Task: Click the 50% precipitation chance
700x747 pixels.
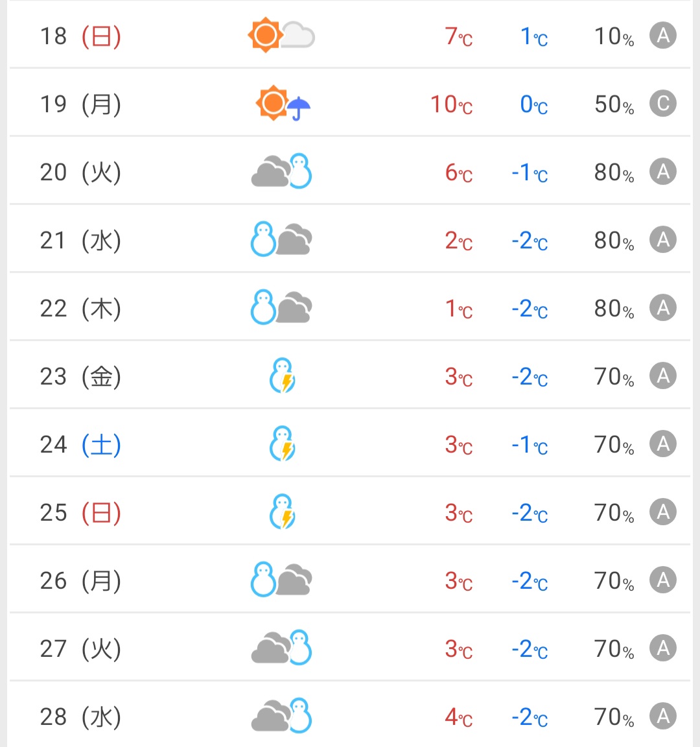Action: (614, 104)
